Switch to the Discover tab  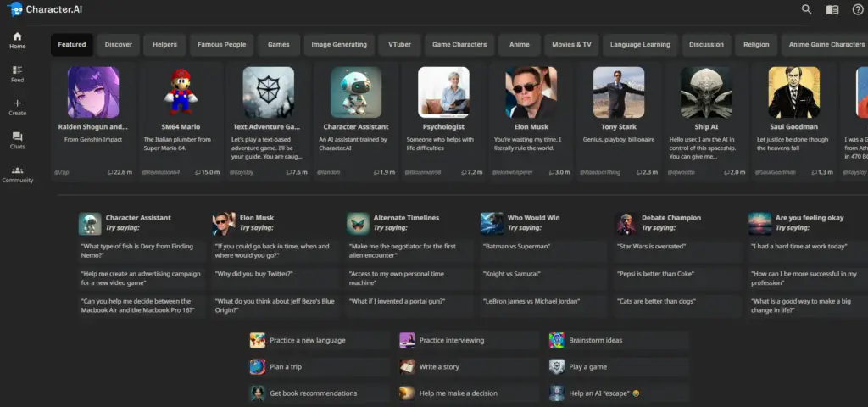click(119, 45)
